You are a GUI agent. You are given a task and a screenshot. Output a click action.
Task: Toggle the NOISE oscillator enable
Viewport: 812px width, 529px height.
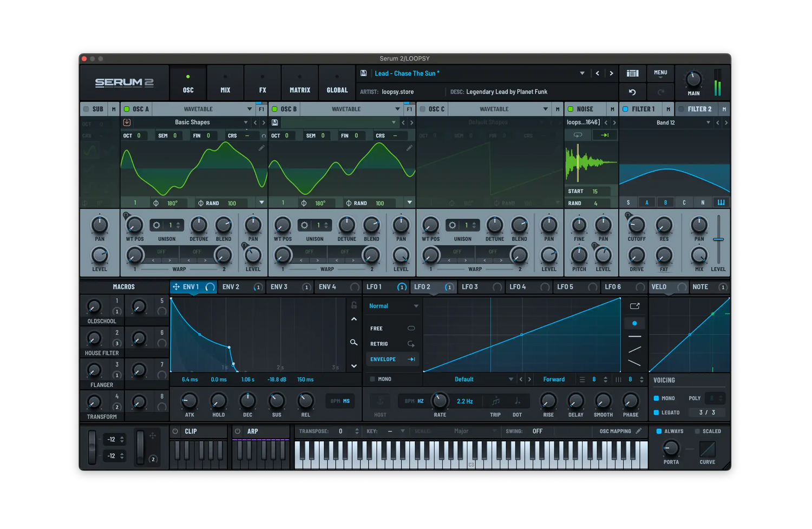click(x=571, y=109)
